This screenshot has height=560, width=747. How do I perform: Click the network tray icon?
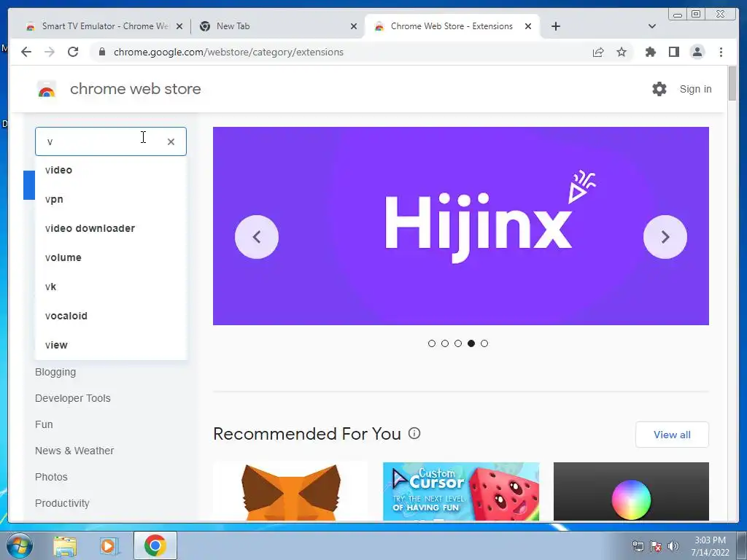click(x=638, y=546)
